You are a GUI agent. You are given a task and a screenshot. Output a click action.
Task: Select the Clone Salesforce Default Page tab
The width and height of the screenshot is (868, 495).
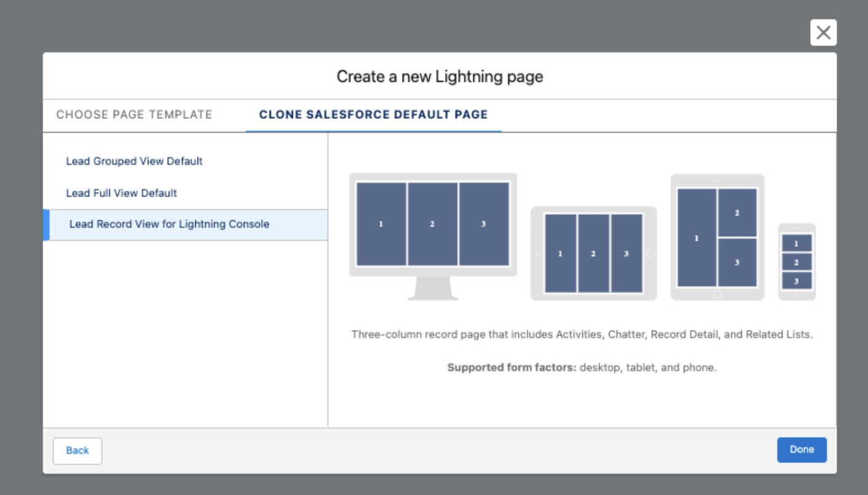pyautogui.click(x=374, y=115)
